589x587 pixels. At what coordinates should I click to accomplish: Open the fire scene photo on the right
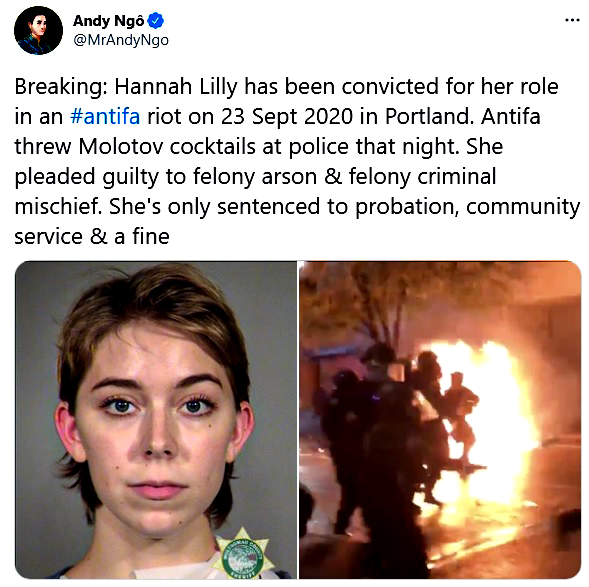[x=440, y=420]
